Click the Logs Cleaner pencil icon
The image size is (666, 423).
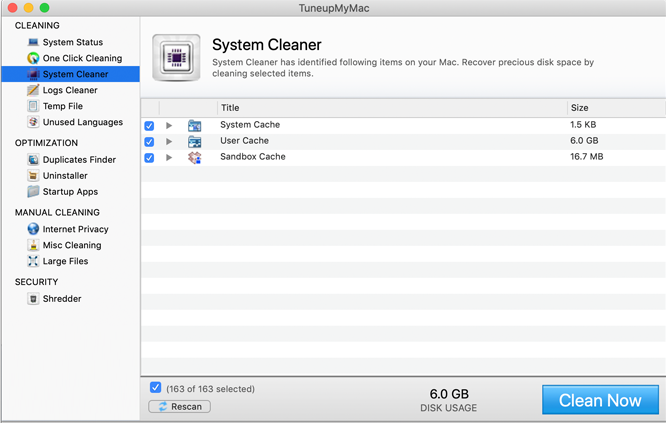point(33,90)
